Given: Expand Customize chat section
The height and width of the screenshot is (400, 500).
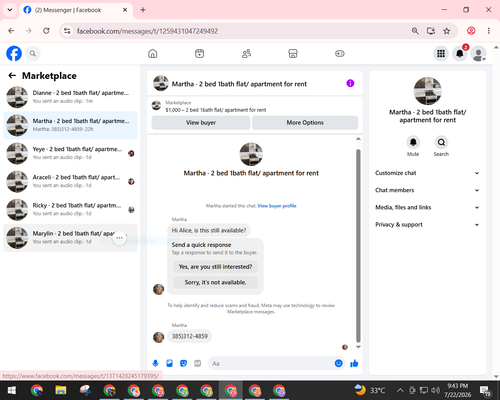Looking at the screenshot, I should pos(427,173).
